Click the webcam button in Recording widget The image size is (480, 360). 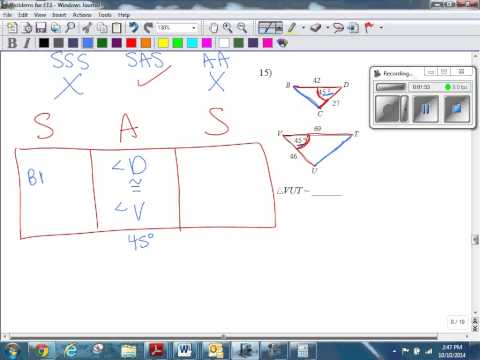coord(387,109)
